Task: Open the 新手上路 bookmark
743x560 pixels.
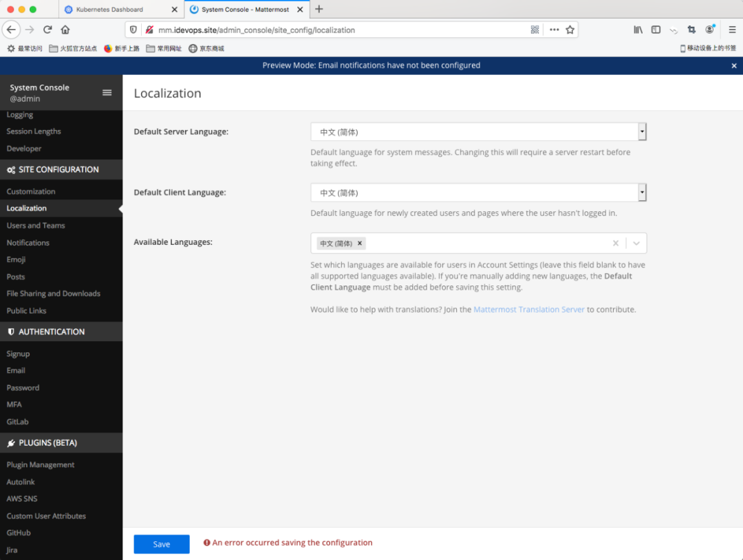Action: coord(122,48)
